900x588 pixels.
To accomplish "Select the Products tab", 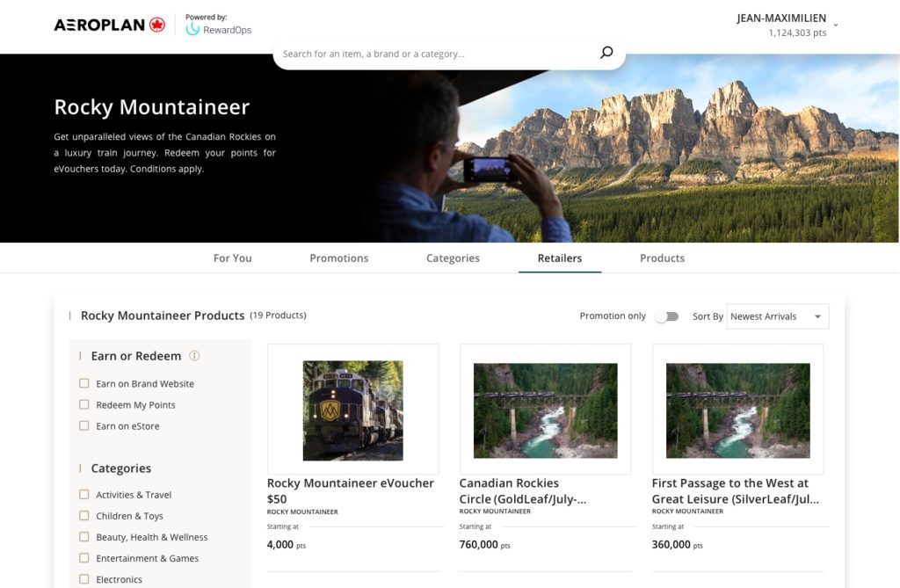I will click(x=661, y=258).
